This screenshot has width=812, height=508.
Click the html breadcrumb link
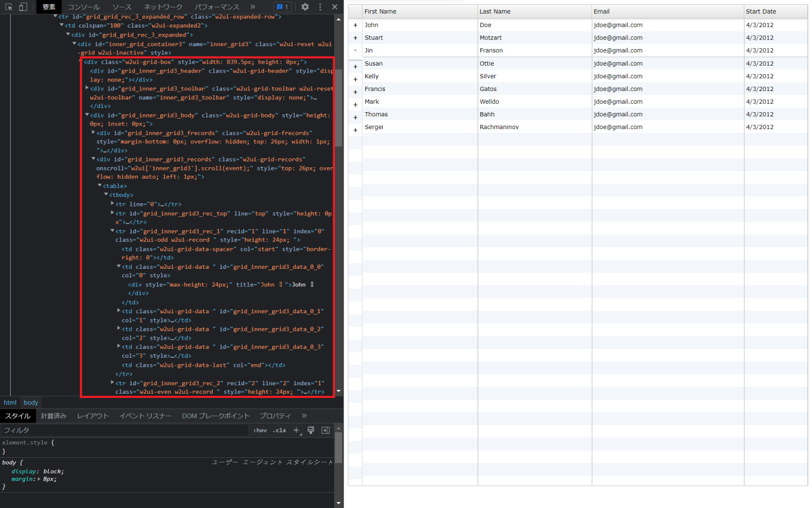(x=10, y=402)
